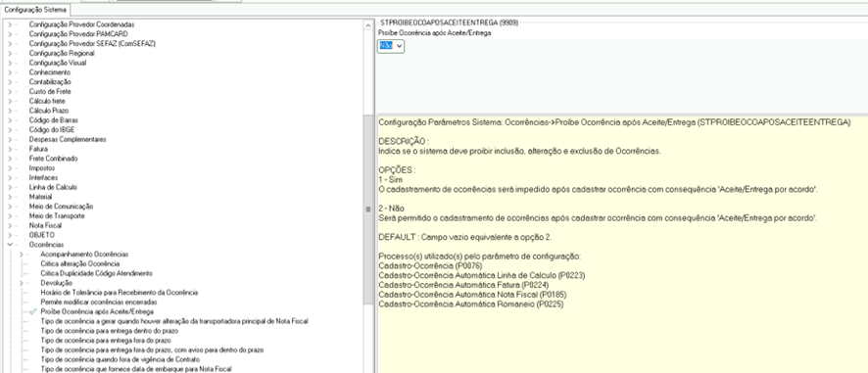Click checkmark icon beside Proíbe Ocorrência
This screenshot has height=373, width=868.
pos(32,311)
